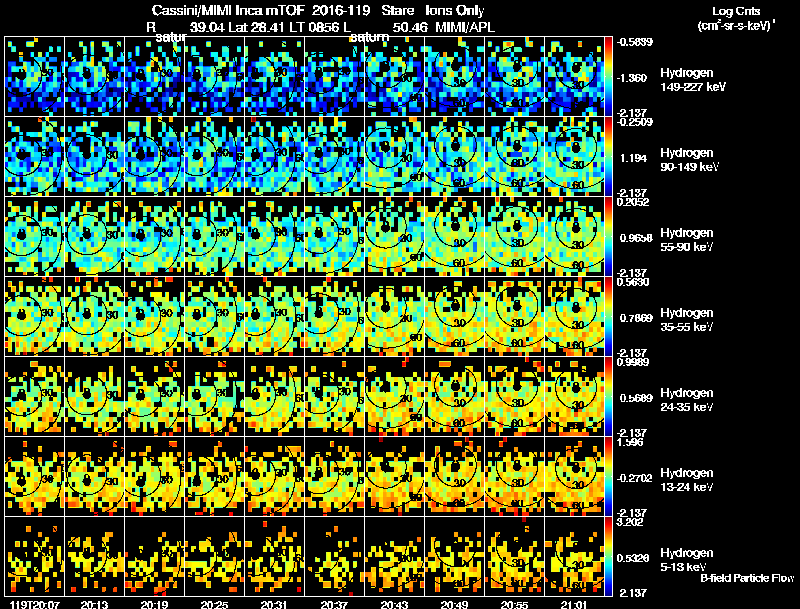
Task: Click the color bar for Hydrogen 5-13 keV
Action: 608,557
